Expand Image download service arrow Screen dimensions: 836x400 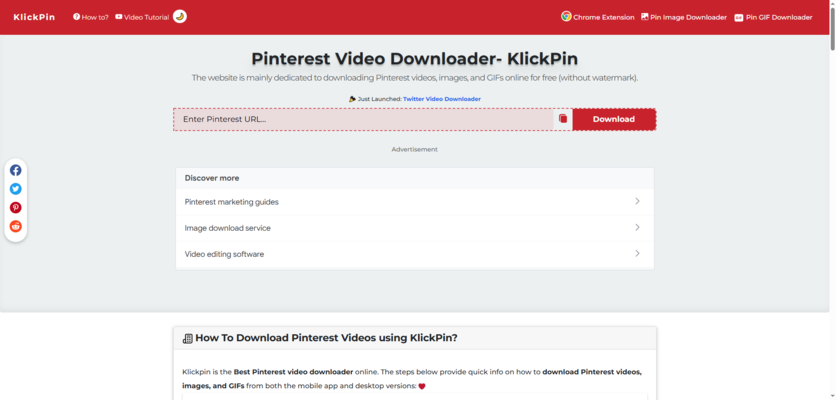click(637, 228)
